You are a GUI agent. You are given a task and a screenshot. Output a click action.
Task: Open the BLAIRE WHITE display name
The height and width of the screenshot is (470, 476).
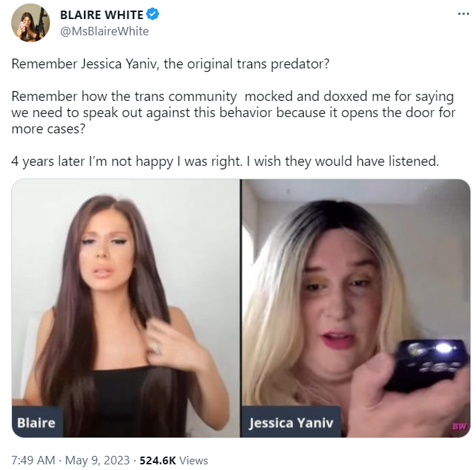(x=102, y=15)
